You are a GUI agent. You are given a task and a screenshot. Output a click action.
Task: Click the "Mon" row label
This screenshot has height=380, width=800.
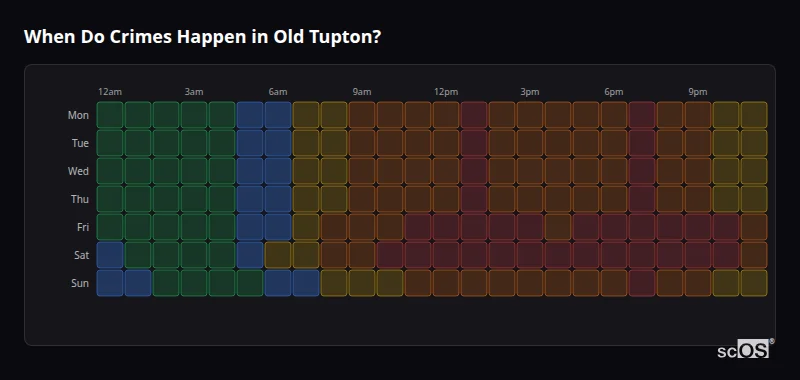78,115
